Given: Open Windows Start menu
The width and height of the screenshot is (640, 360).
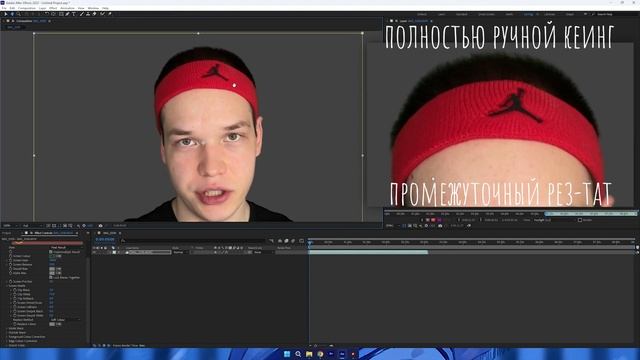Looking at the screenshot, I should pyautogui.click(x=287, y=354).
